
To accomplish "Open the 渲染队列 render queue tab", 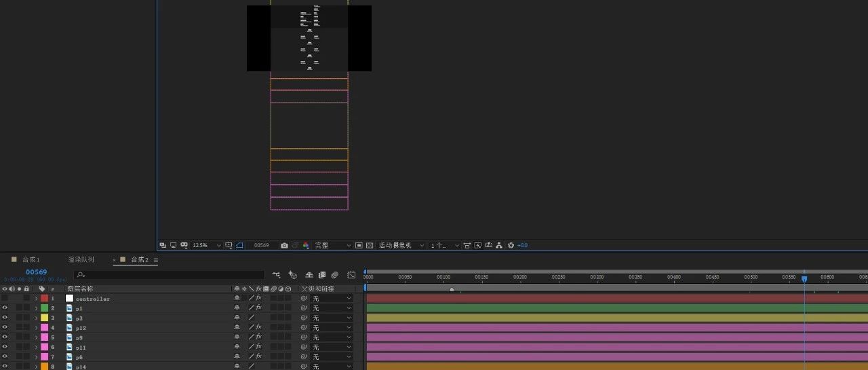I will (81, 260).
